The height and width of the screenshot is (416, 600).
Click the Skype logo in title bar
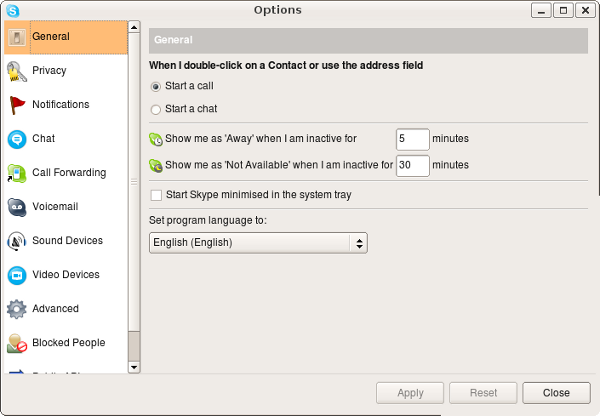click(x=11, y=10)
